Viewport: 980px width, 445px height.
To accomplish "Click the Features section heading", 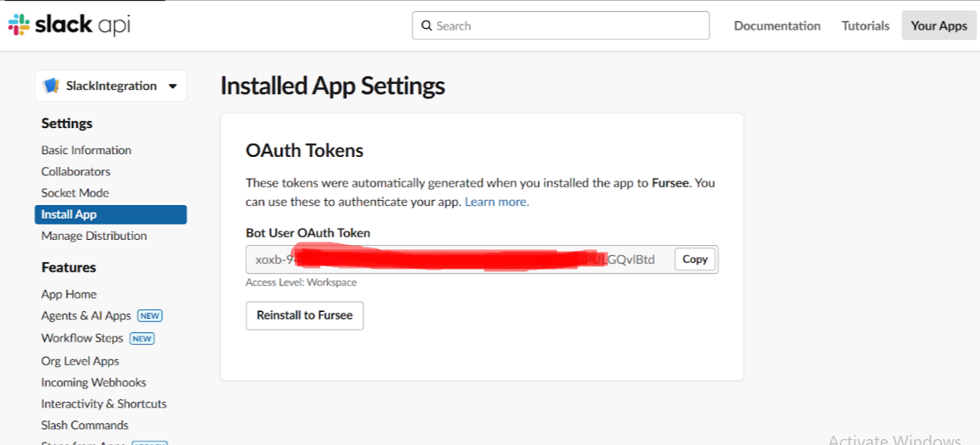I will point(69,267).
